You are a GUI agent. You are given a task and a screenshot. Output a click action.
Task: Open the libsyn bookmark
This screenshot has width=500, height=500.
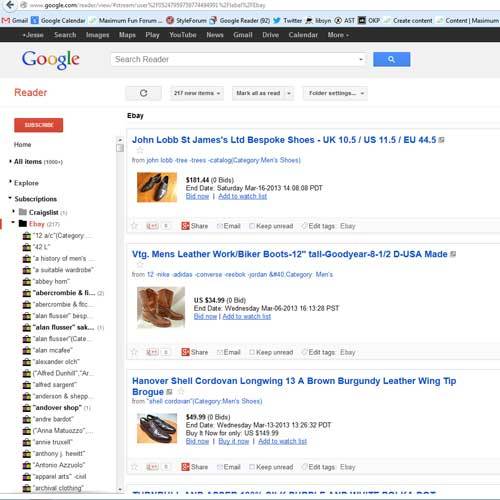[x=318, y=21]
